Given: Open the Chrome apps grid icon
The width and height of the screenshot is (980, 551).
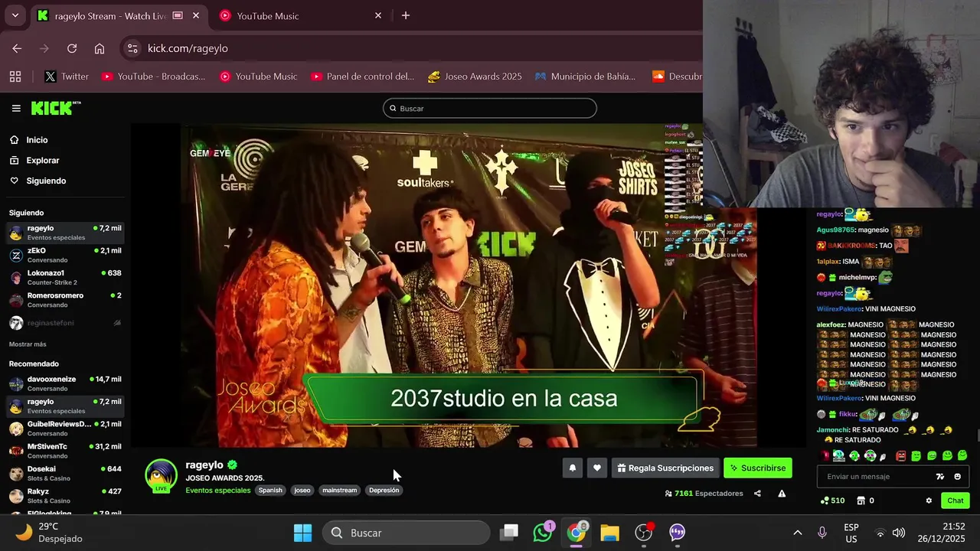Looking at the screenshot, I should pyautogui.click(x=15, y=77).
